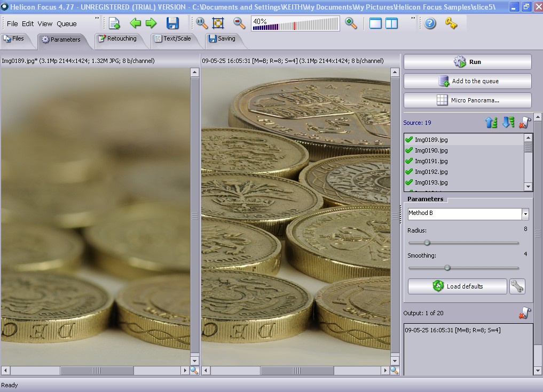The width and height of the screenshot is (543, 392).
Task: Open help via blue question mark icon
Action: pos(430,23)
